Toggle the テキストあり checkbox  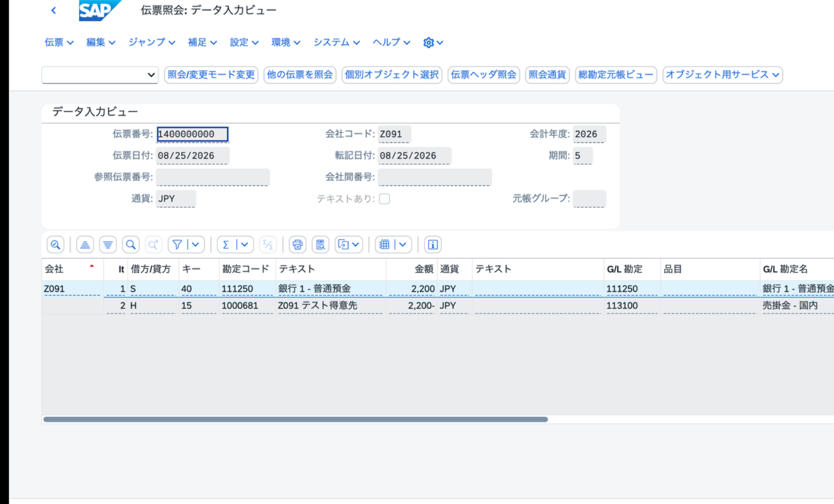(385, 199)
